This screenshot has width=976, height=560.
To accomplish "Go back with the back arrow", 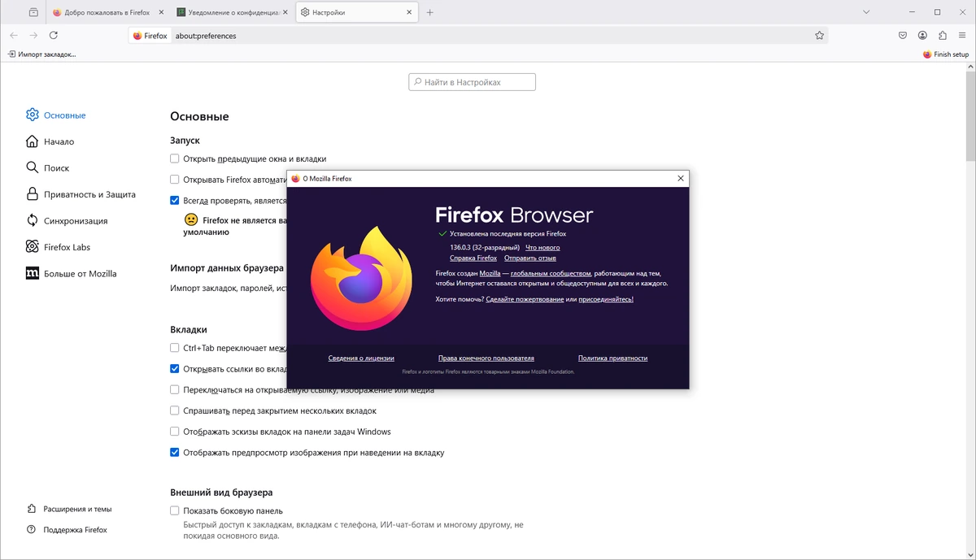I will [x=13, y=36].
